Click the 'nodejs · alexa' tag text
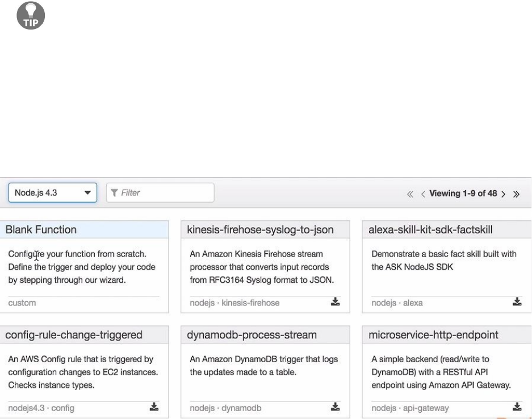Viewport: 532px width, 419px height. pos(397,303)
